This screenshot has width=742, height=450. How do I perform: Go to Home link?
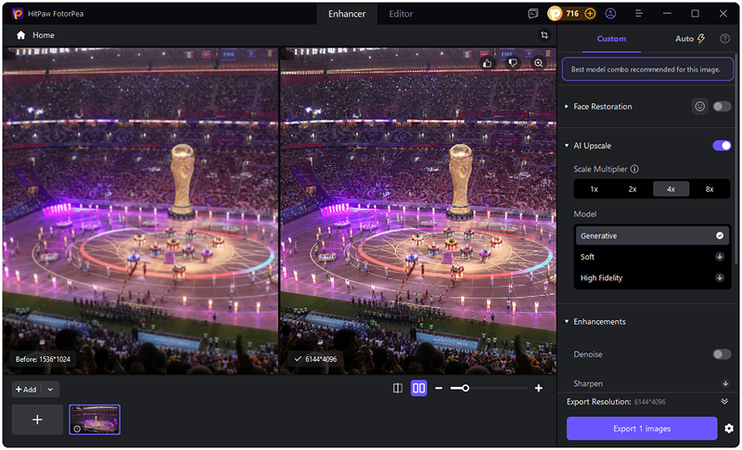43,35
